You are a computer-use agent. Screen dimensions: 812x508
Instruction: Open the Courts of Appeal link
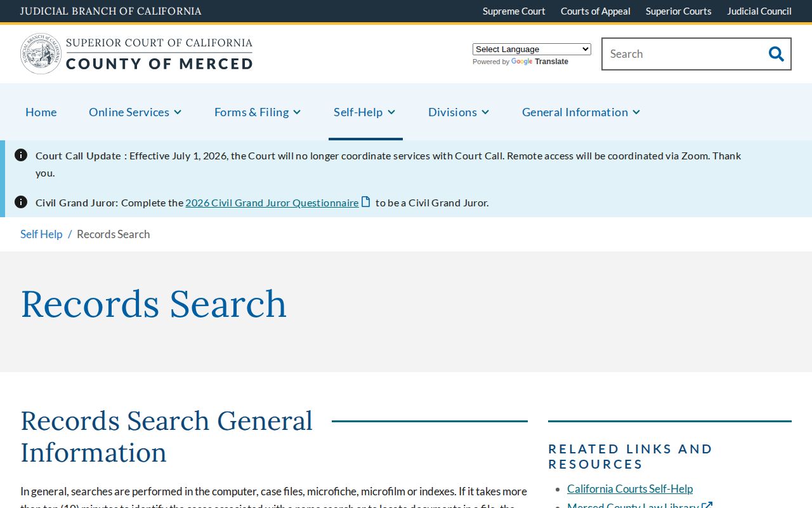pyautogui.click(x=596, y=11)
